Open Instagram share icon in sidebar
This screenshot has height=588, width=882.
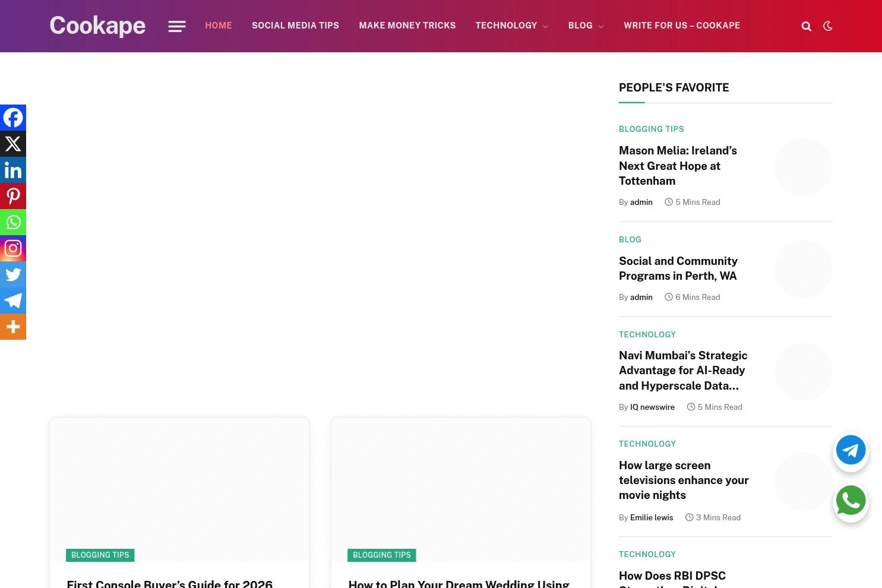click(13, 248)
